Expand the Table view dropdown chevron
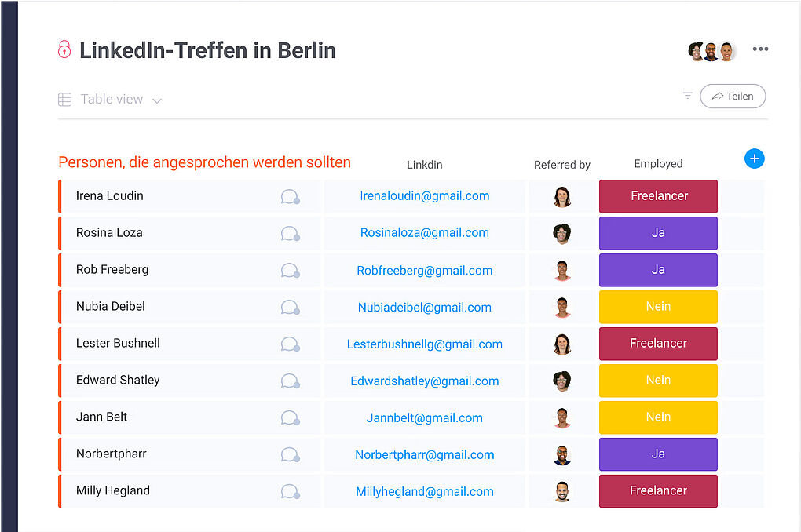 tap(157, 100)
